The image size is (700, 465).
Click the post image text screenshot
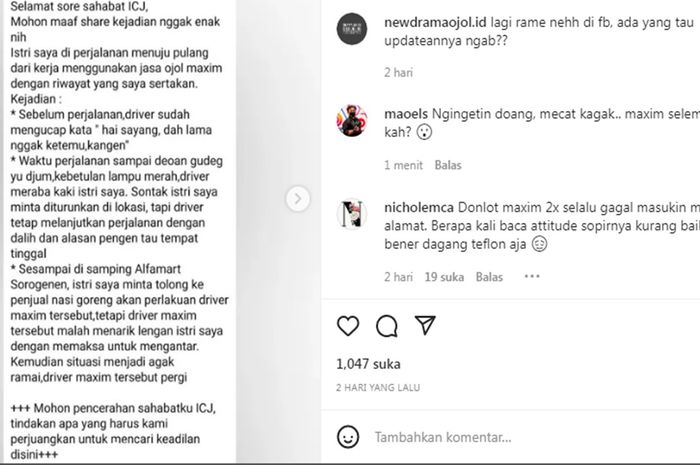point(120,231)
